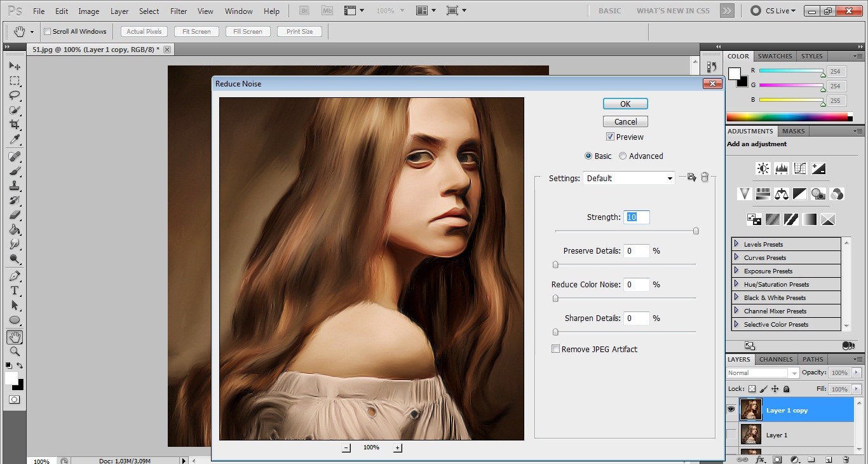Open the layer blend mode dropdown
The height and width of the screenshot is (464, 868).
point(763,373)
